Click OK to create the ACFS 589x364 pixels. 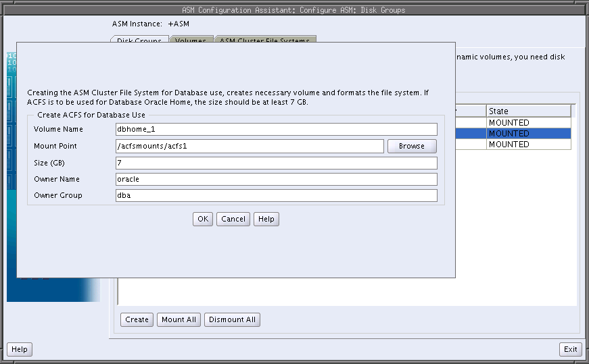[x=202, y=219]
